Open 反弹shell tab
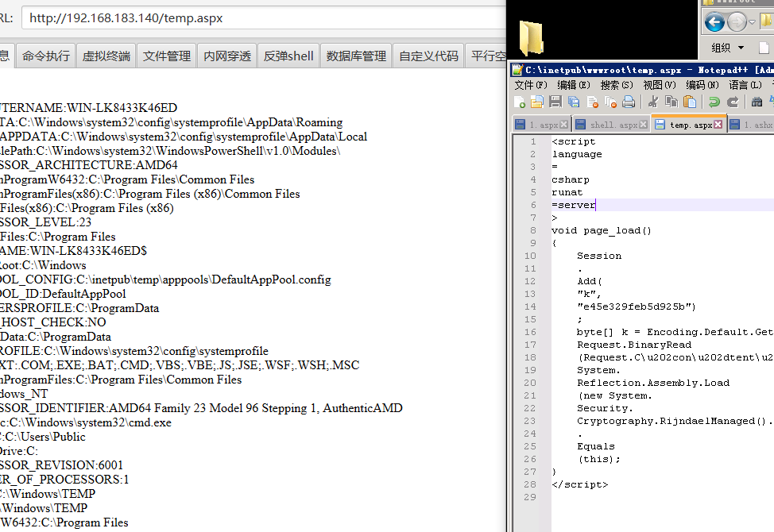The image size is (774, 532). [x=288, y=56]
